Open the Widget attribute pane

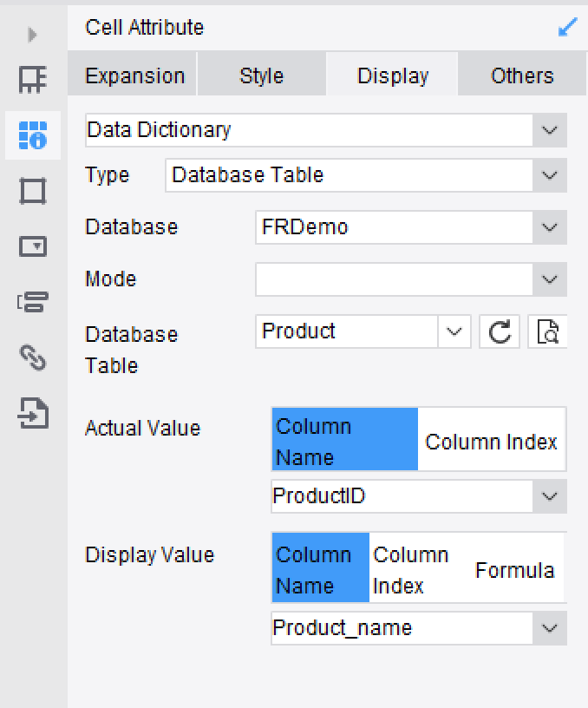32,246
